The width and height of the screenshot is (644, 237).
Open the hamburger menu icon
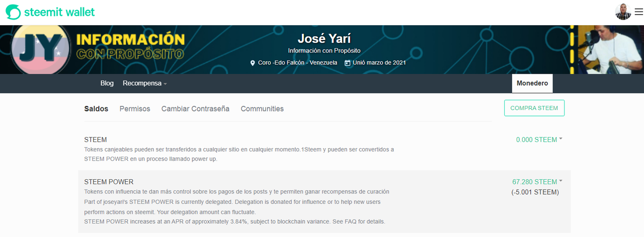(x=638, y=12)
